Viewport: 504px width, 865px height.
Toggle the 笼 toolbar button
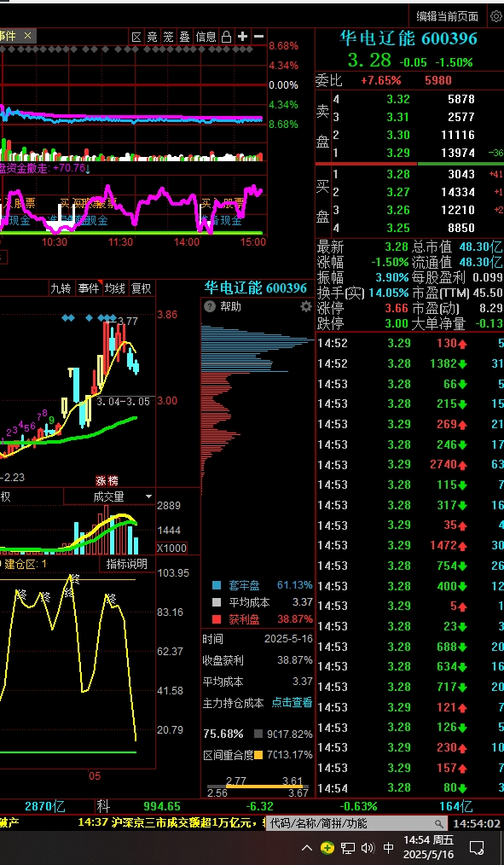point(169,37)
